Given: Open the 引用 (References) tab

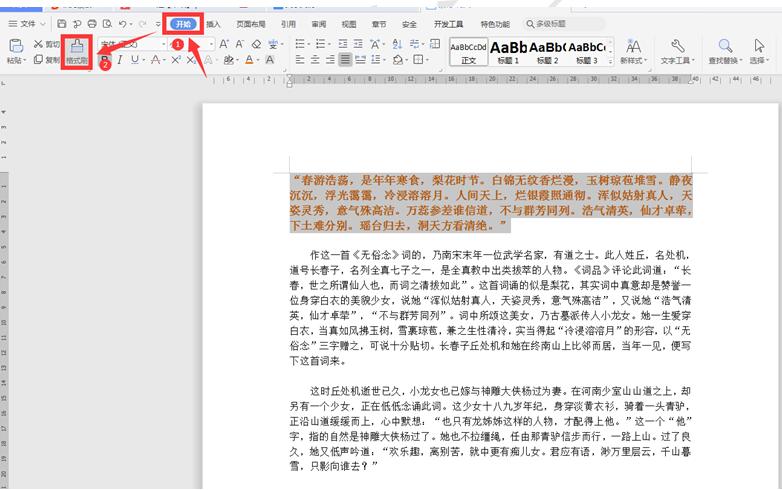Looking at the screenshot, I should [288, 24].
